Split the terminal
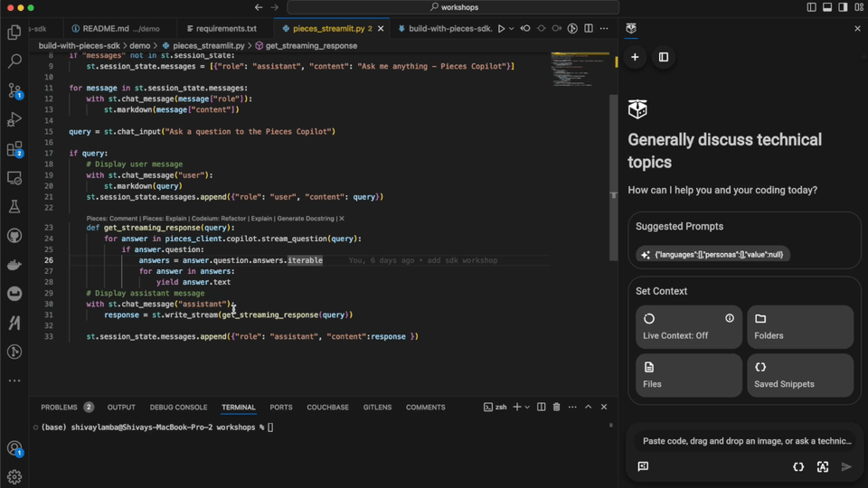 coord(542,408)
